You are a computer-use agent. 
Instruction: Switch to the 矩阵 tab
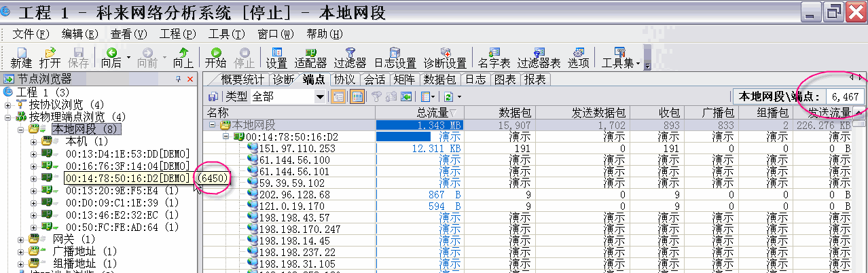(404, 79)
